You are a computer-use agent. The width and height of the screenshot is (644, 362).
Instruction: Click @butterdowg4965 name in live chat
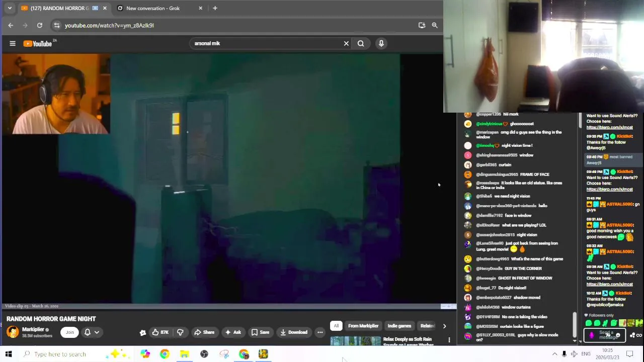click(x=492, y=259)
